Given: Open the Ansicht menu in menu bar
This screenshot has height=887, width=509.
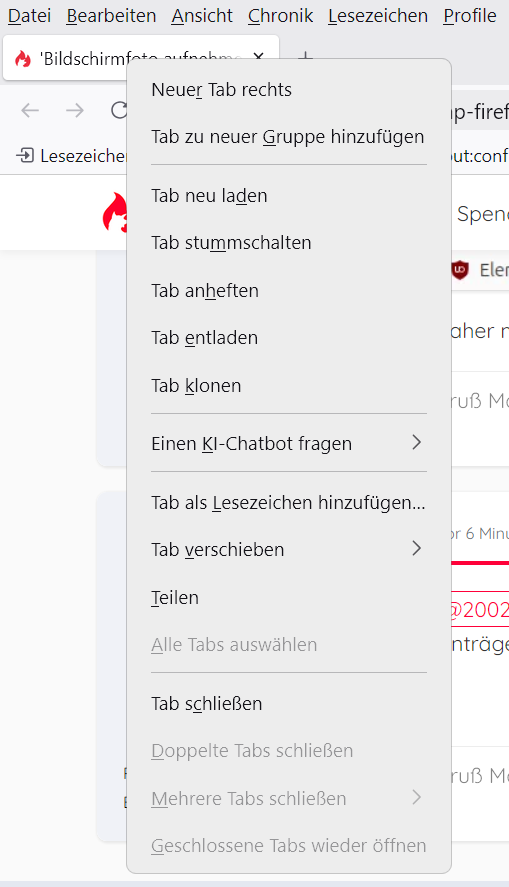Looking at the screenshot, I should [x=202, y=16].
